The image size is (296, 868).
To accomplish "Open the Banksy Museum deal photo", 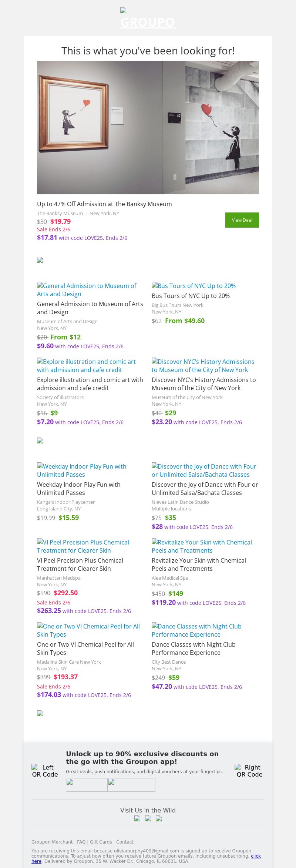I will click(x=148, y=127).
